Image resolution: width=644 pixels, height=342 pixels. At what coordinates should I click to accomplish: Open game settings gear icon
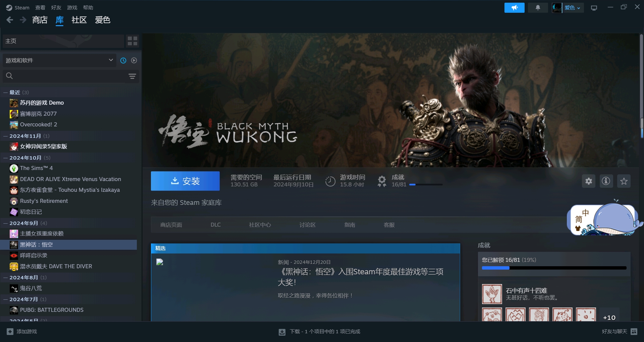[x=588, y=181]
